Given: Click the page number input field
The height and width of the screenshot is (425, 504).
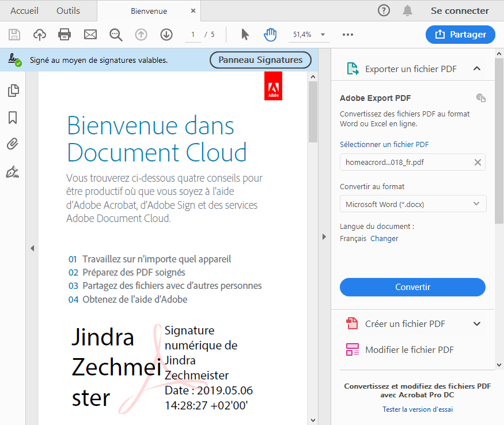Looking at the screenshot, I should point(193,35).
